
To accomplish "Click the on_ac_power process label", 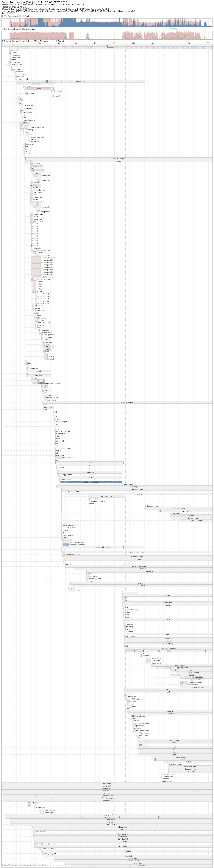I will (48, 342).
